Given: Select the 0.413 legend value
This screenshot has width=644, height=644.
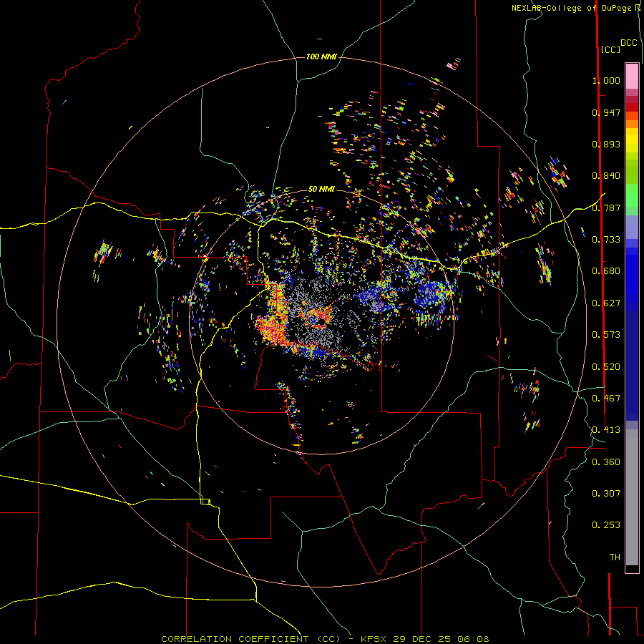Looking at the screenshot, I should tap(606, 430).
